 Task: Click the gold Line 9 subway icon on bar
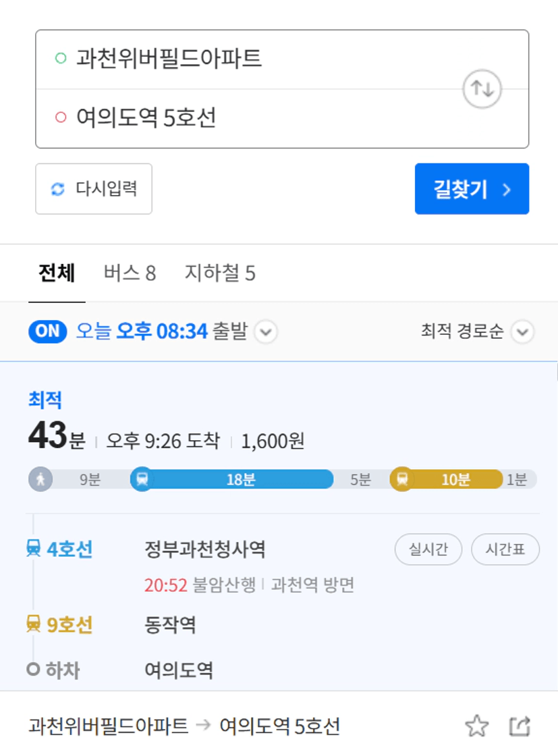click(402, 479)
